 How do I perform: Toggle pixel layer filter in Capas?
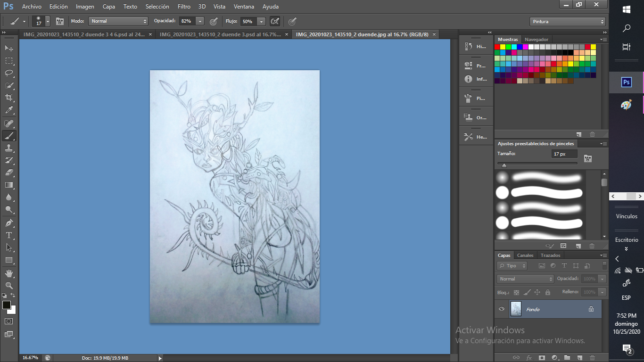pos(542,266)
